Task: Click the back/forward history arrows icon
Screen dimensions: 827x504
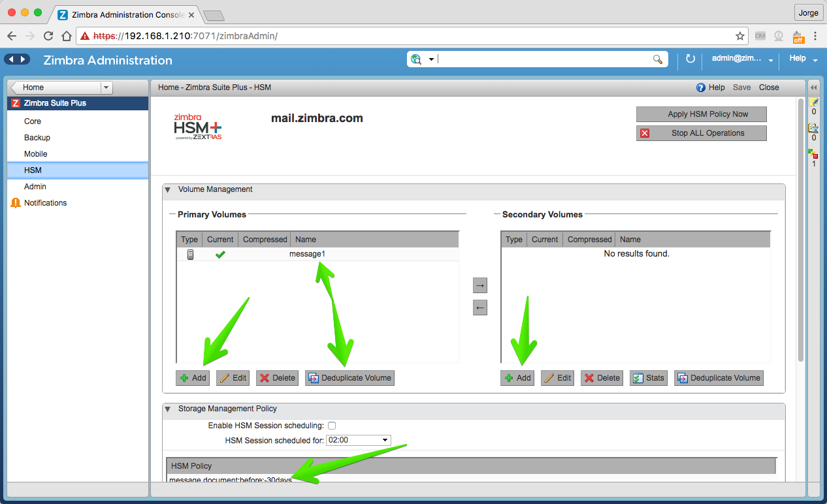Action: (x=17, y=59)
